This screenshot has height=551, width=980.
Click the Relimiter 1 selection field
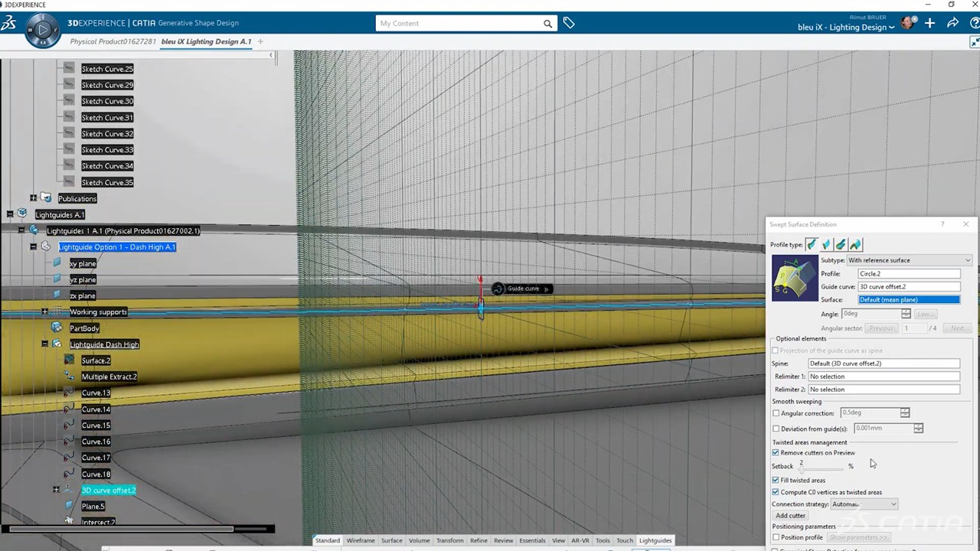(884, 377)
